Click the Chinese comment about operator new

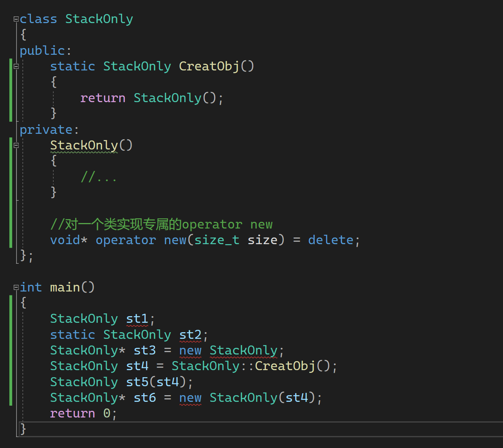click(x=162, y=224)
